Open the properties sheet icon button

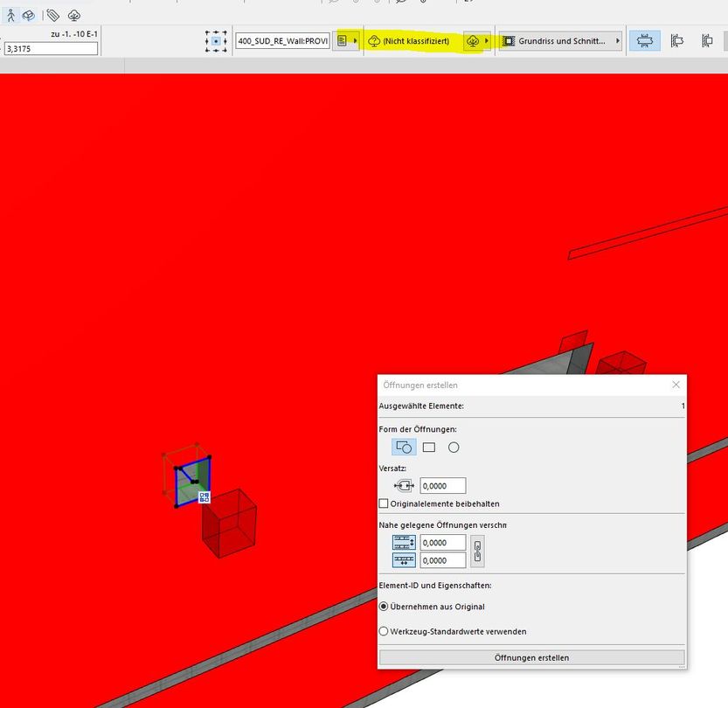point(343,41)
